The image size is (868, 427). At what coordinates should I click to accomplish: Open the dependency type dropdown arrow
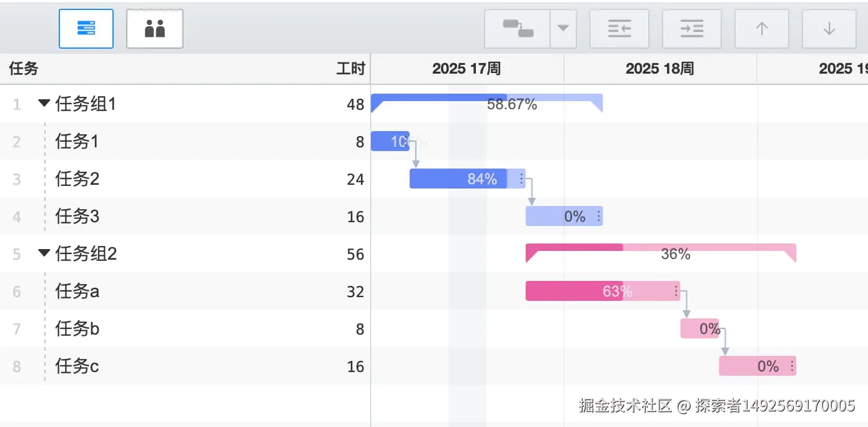[563, 29]
